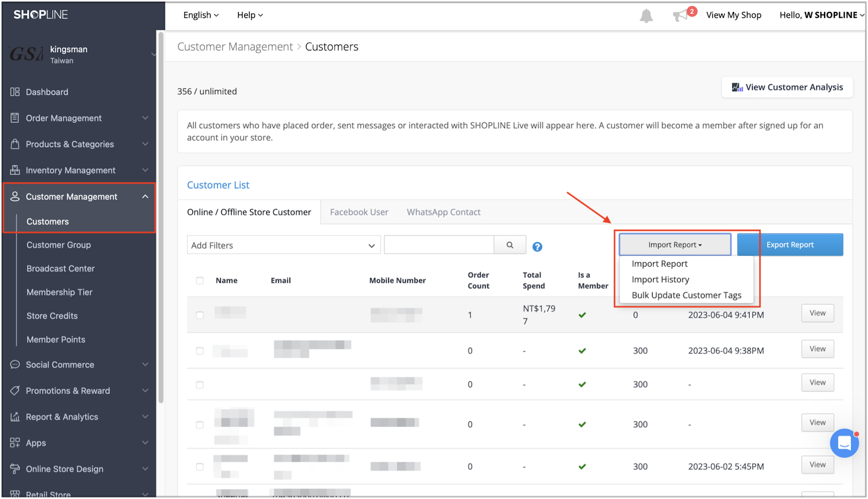Expand the Promotions & Reward section
The image size is (868, 499).
tap(145, 390)
